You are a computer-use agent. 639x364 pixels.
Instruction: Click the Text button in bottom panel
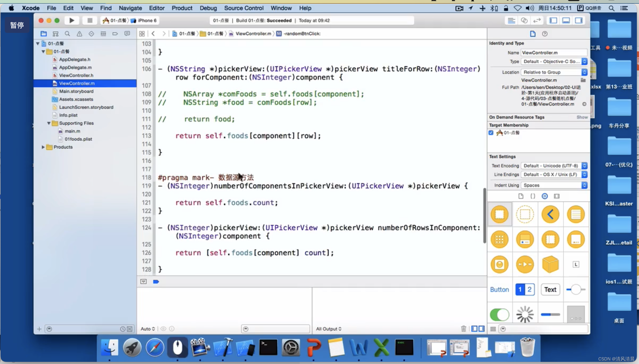[x=550, y=290]
